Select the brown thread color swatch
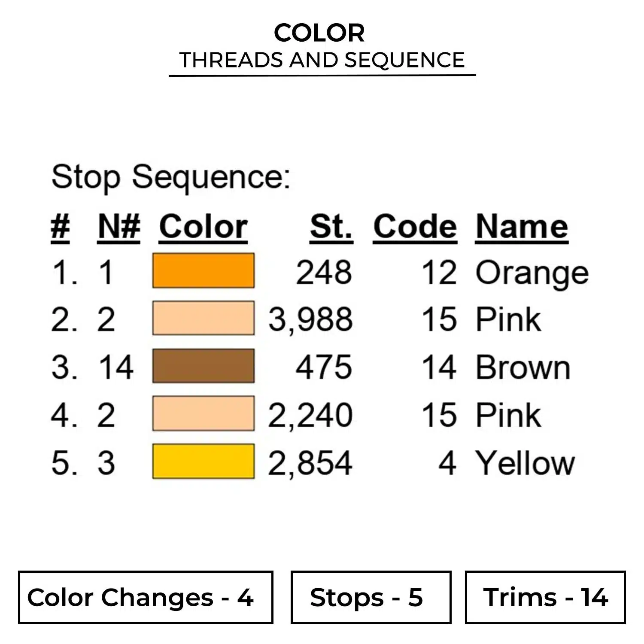This screenshot has width=644, height=644. tap(204, 366)
